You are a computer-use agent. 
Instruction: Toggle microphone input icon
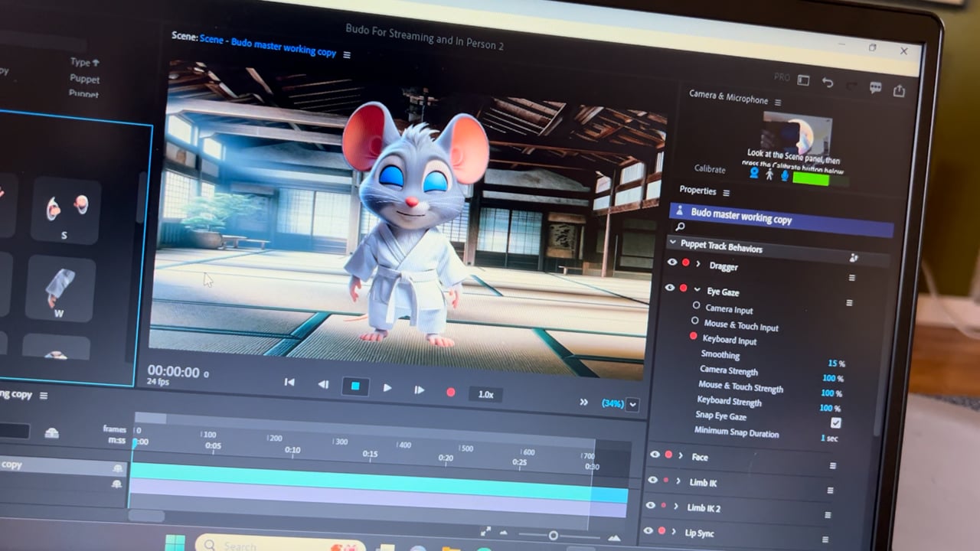coord(784,176)
